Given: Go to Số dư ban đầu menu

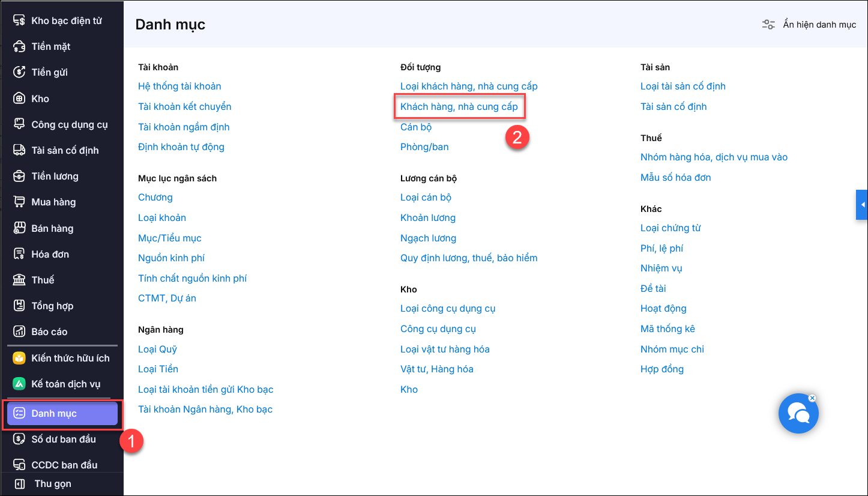Looking at the screenshot, I should pyautogui.click(x=63, y=440).
